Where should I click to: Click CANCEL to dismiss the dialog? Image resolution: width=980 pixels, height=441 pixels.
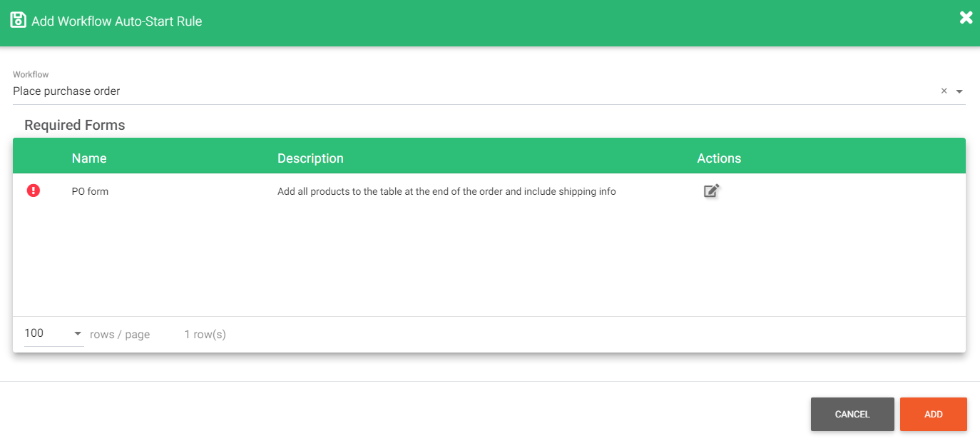point(852,414)
